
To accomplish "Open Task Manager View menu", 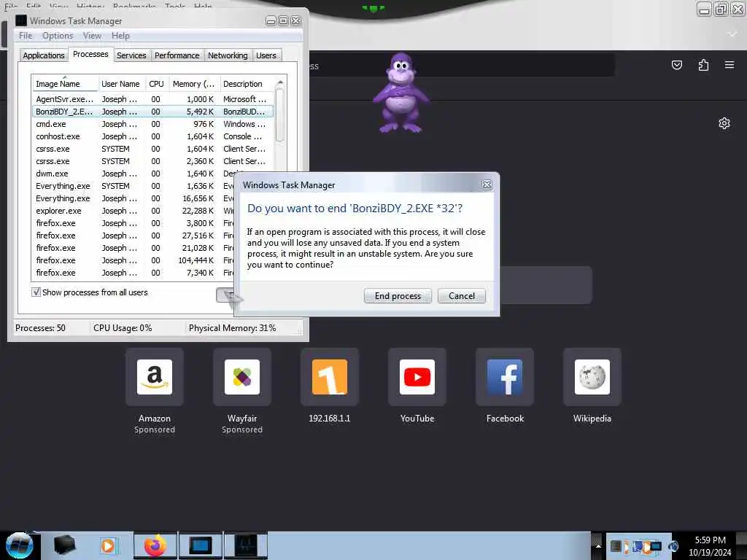I will point(92,36).
